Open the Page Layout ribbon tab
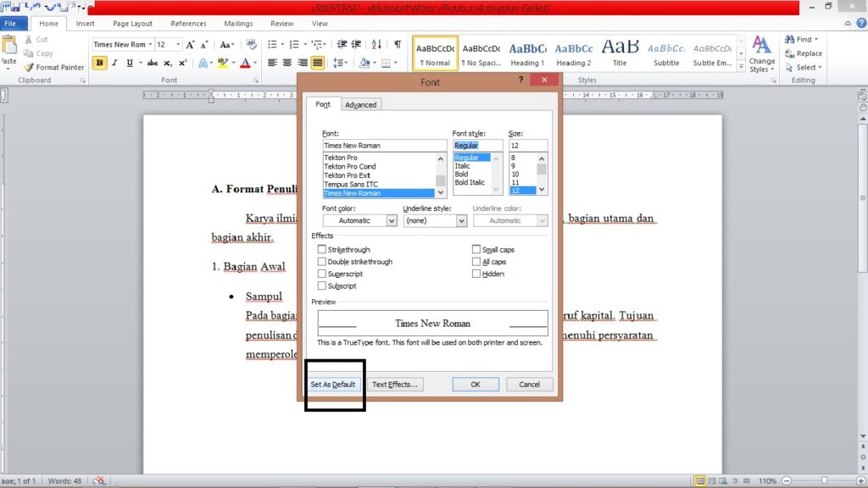This screenshot has width=868, height=488. point(132,24)
